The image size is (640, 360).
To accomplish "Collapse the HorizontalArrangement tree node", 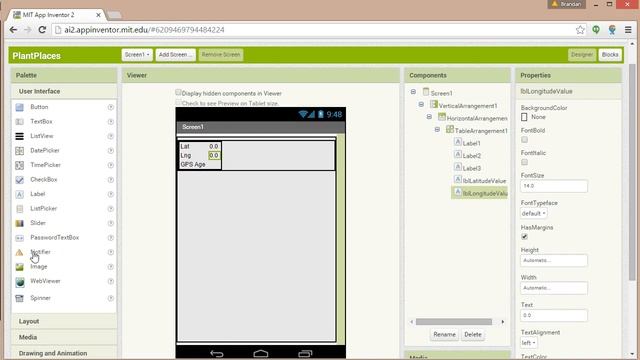I will click(429, 117).
